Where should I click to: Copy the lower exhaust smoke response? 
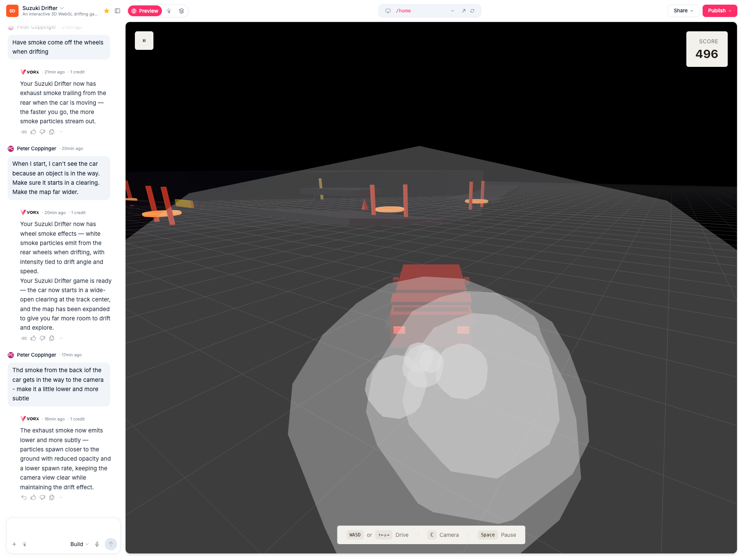(52, 497)
